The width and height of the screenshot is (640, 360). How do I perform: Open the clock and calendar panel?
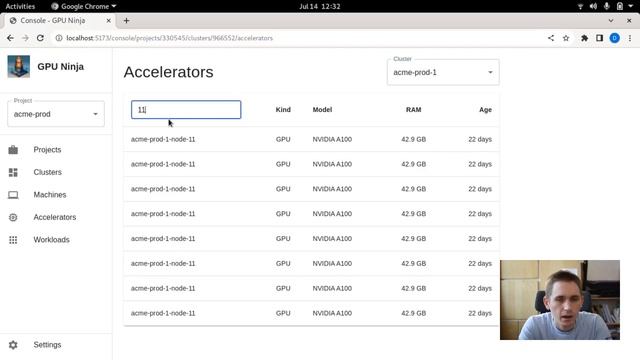[x=320, y=6]
